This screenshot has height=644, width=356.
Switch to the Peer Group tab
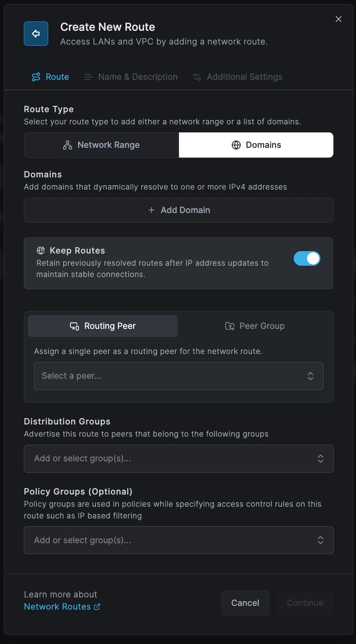[255, 326]
